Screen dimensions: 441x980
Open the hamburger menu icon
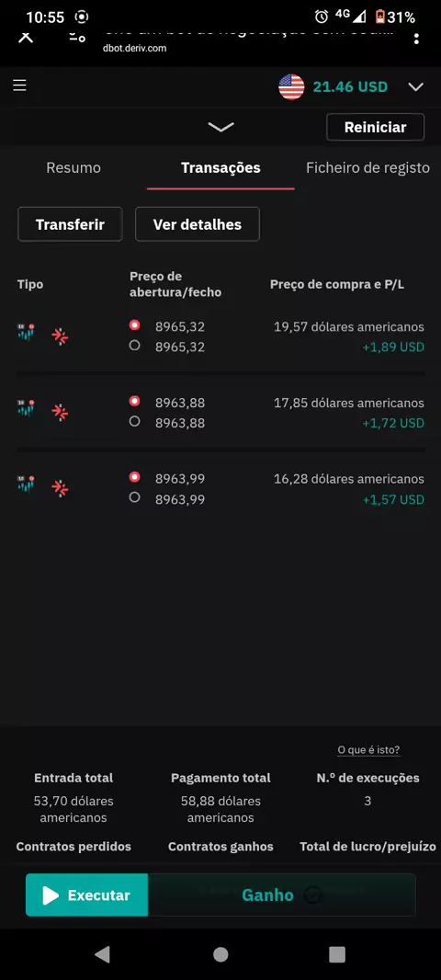19,85
